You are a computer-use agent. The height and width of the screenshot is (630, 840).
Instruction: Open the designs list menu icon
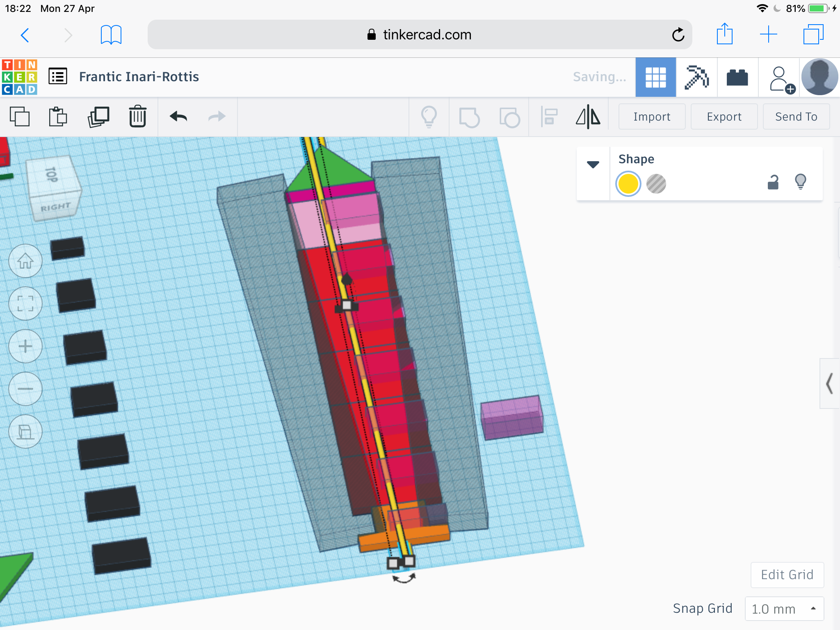coord(58,76)
